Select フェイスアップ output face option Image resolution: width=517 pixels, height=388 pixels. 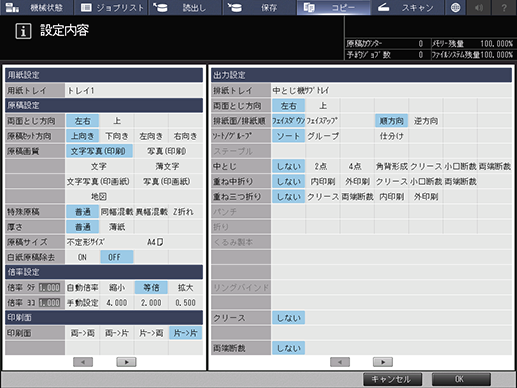323,121
